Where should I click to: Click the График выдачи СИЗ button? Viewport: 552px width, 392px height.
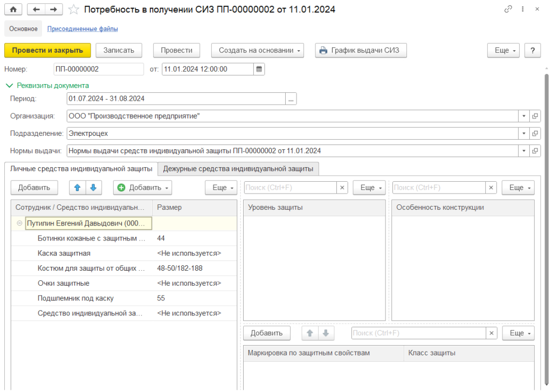(x=361, y=50)
